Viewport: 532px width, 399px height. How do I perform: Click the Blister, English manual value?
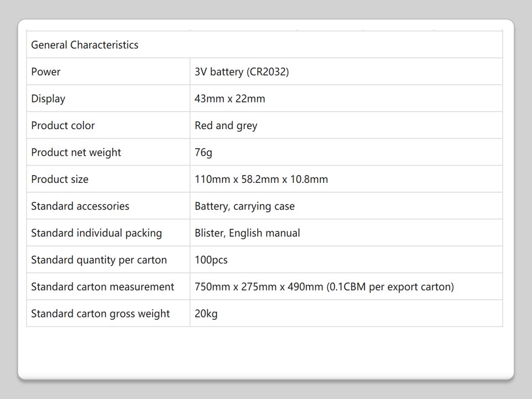click(x=247, y=233)
